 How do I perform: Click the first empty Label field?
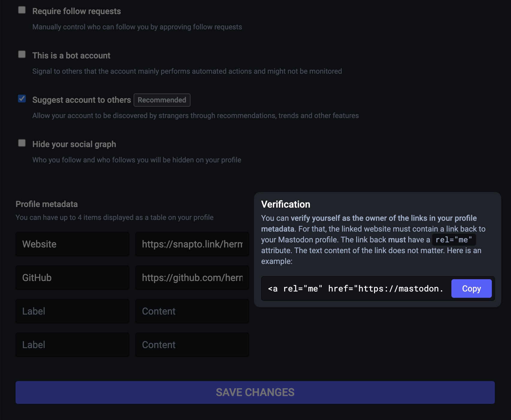click(72, 311)
